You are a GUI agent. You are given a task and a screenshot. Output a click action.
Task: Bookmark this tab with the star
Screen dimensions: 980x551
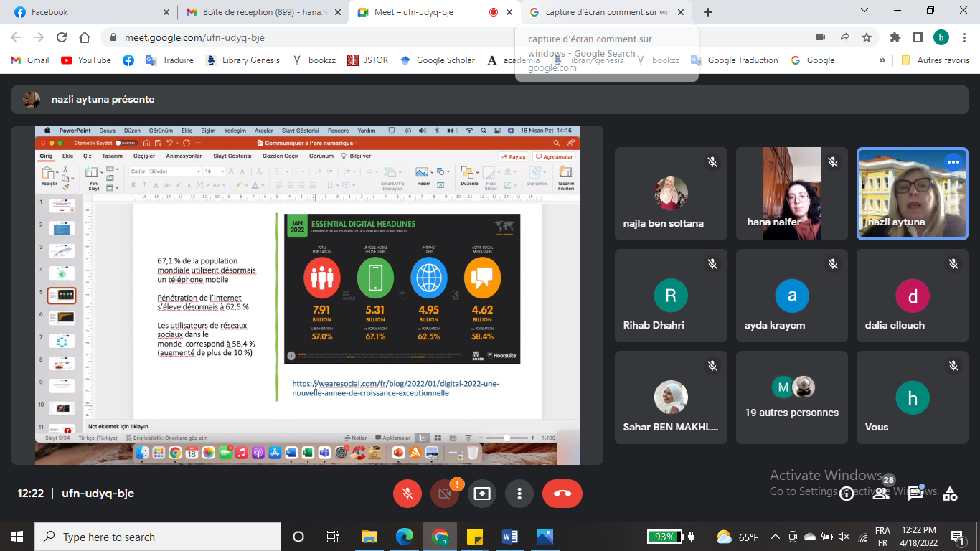tap(867, 37)
